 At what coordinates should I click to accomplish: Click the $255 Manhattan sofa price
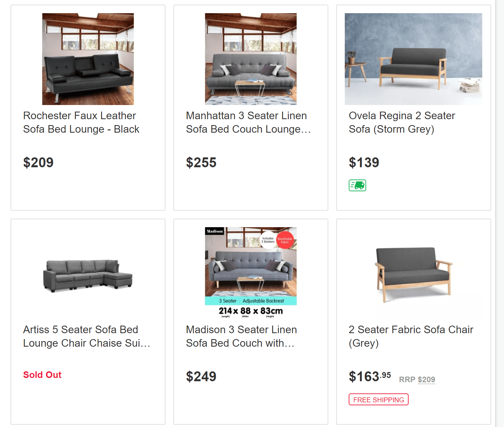click(201, 163)
